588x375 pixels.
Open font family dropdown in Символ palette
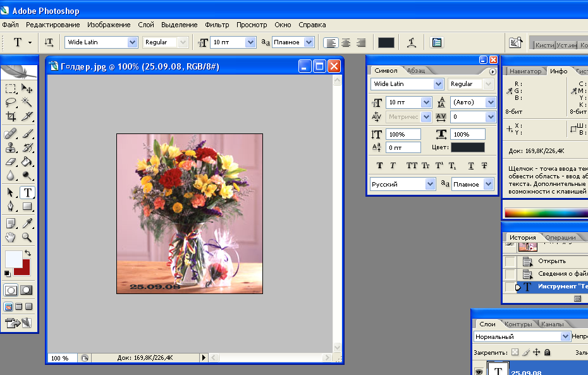(x=438, y=83)
